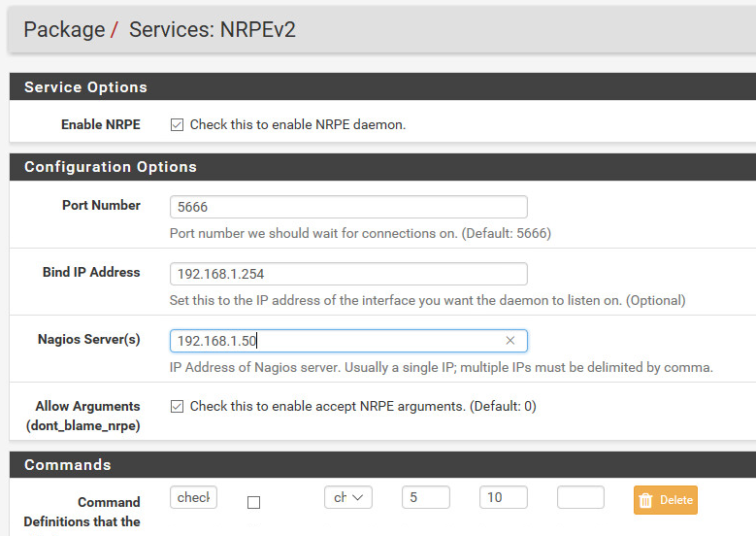Viewport: 756px width, 536px height.
Task: Click the Bind IP Address label
Action: click(91, 272)
